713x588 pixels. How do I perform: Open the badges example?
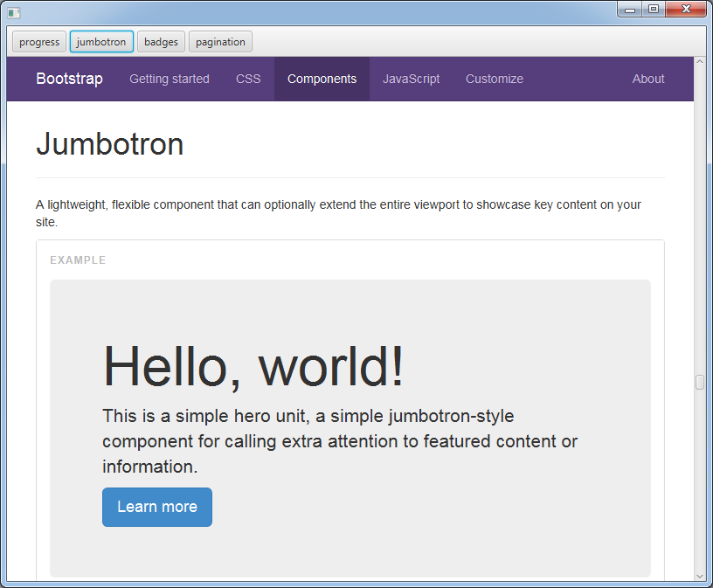(x=161, y=41)
